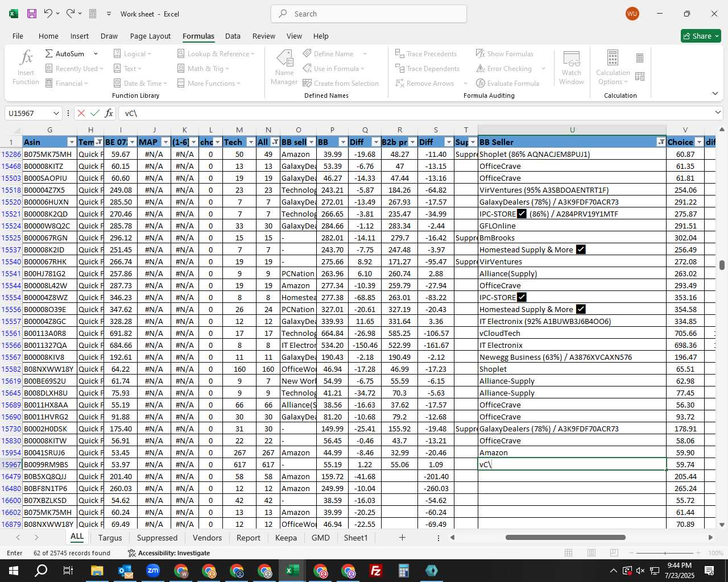Open the Vendors sheet tab
This screenshot has height=582, width=728.
(x=208, y=538)
